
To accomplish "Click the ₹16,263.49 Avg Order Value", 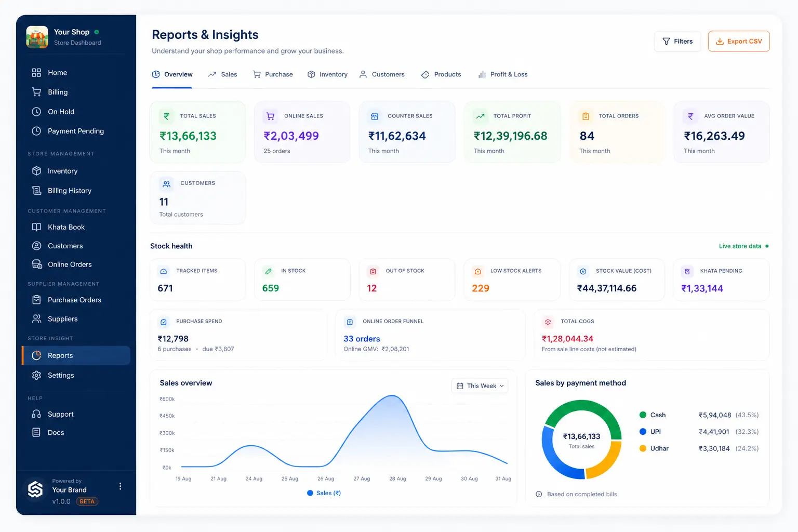I will click(714, 136).
